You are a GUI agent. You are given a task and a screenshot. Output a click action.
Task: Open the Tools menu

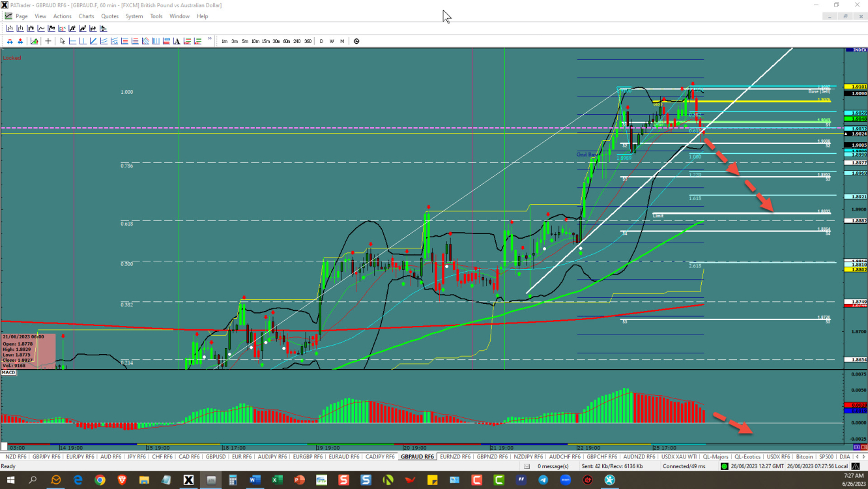[x=156, y=16]
